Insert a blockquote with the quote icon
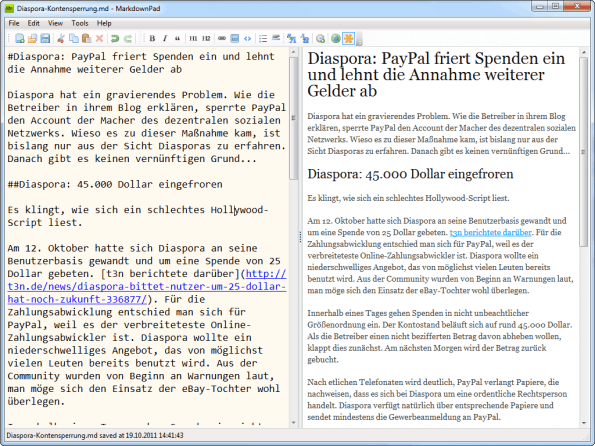The height and width of the screenshot is (446, 595). pos(177,38)
